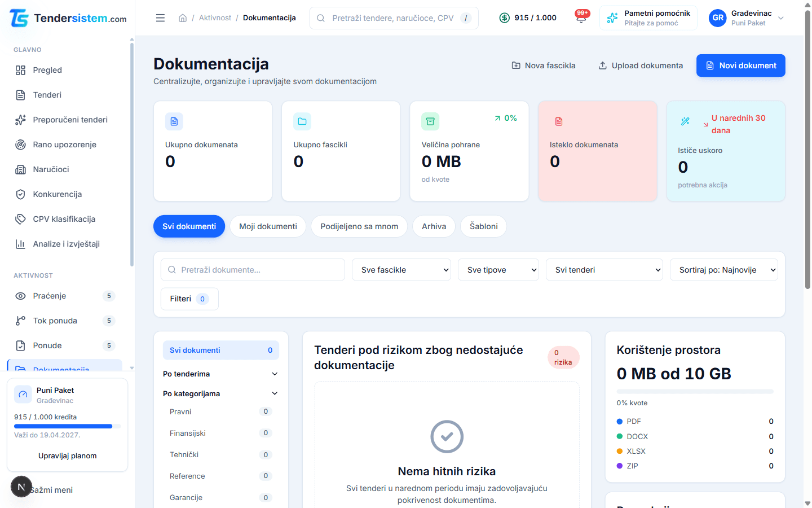Viewport: 812px width, 508px height.
Task: Focus the Pretraži dokumente field
Action: click(x=253, y=270)
